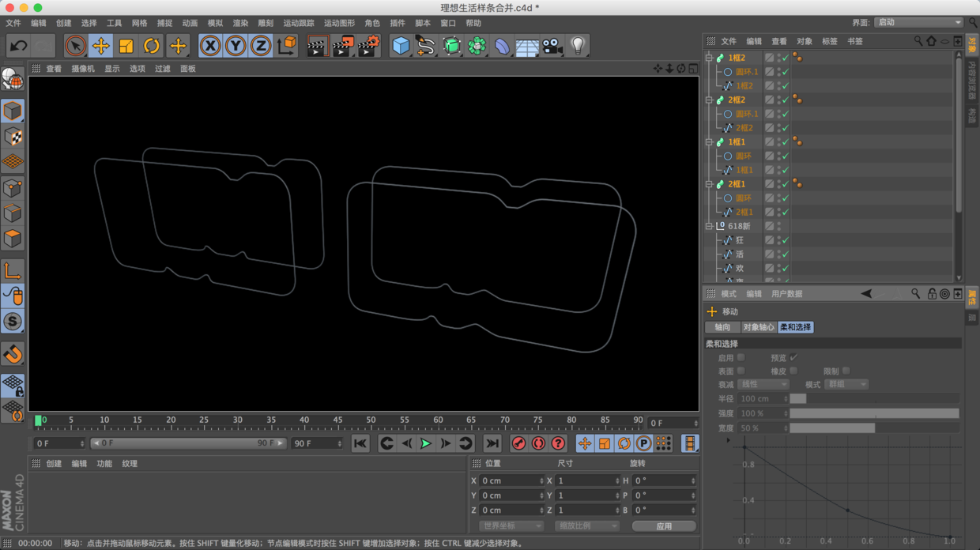Select the 柔和选择 tab
The width and height of the screenshot is (980, 550).
795,327
